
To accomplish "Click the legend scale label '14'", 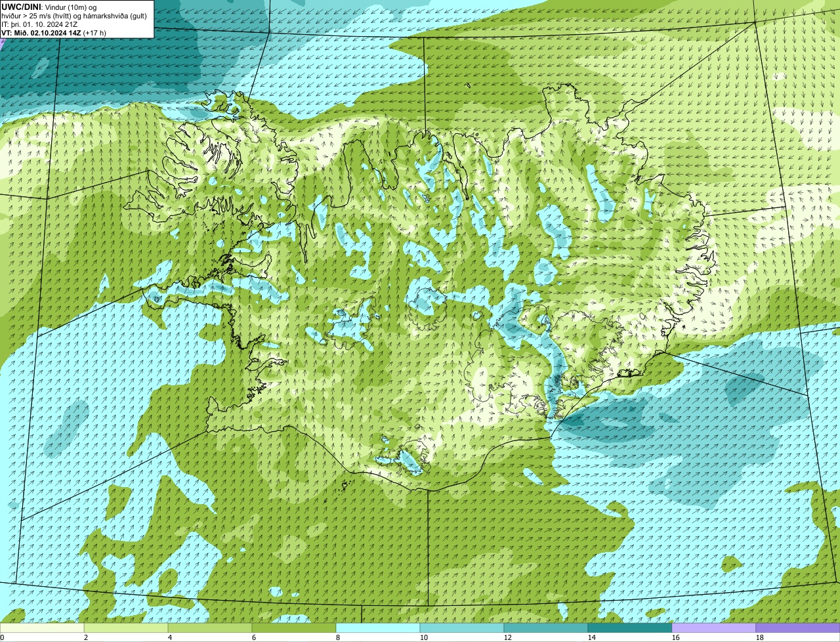I will pyautogui.click(x=592, y=637).
